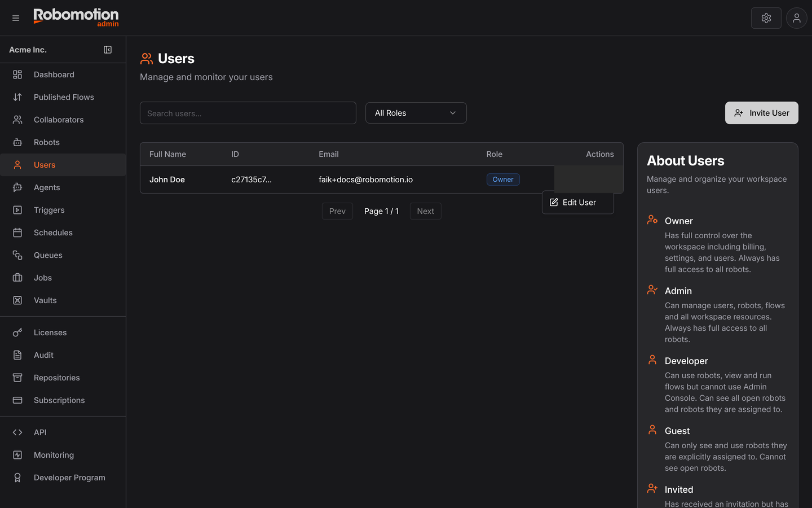Click the Prev pagination button
The width and height of the screenshot is (812, 508).
pyautogui.click(x=337, y=211)
